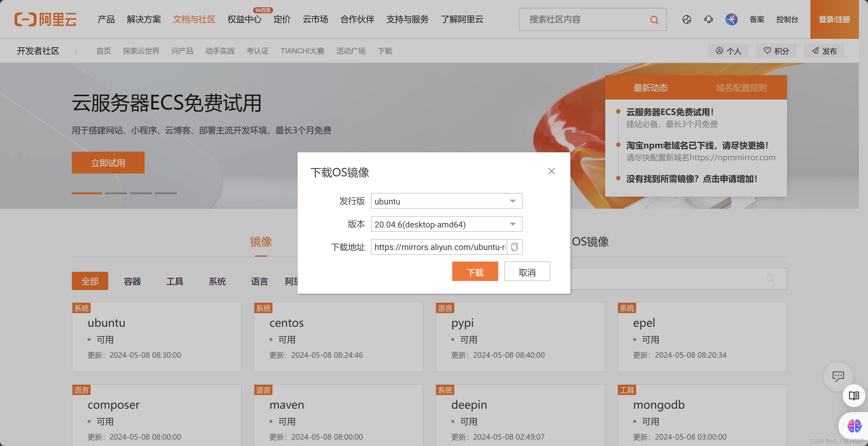Close the 下载OS镜像 dialog
Image resolution: width=868 pixels, height=446 pixels.
551,171
